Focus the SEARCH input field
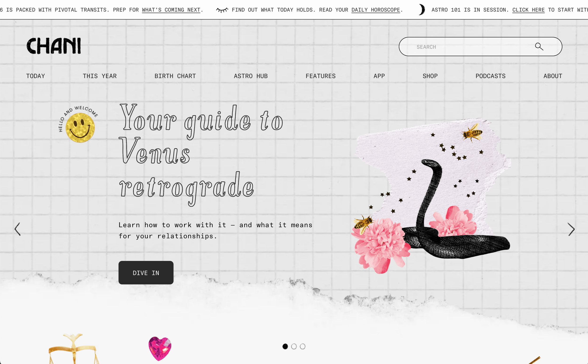This screenshot has width=588, height=364. [x=480, y=47]
